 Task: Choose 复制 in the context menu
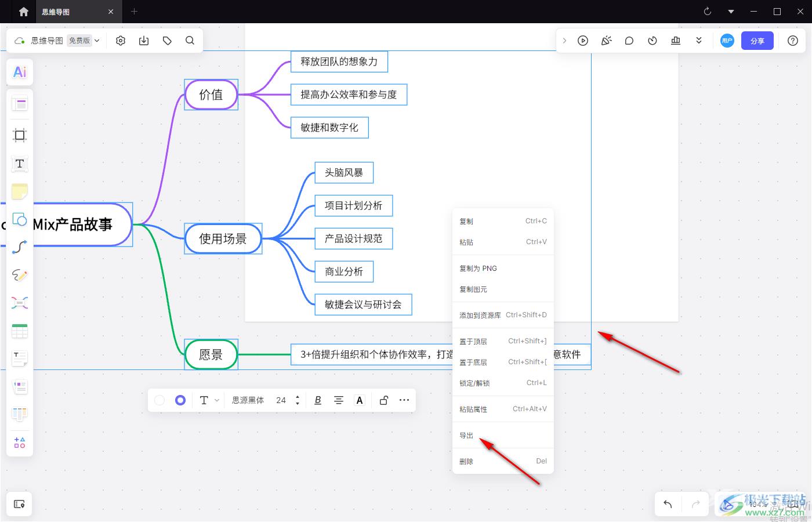tap(503, 221)
